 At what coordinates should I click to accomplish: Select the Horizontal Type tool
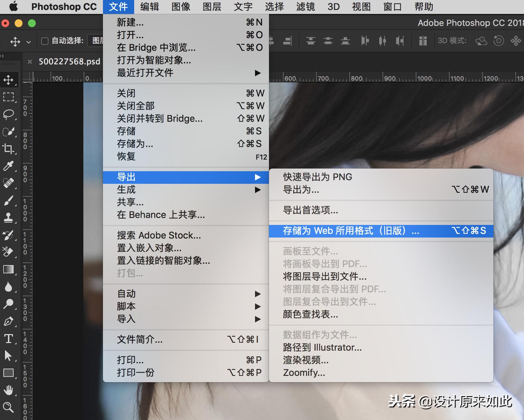tap(8, 338)
